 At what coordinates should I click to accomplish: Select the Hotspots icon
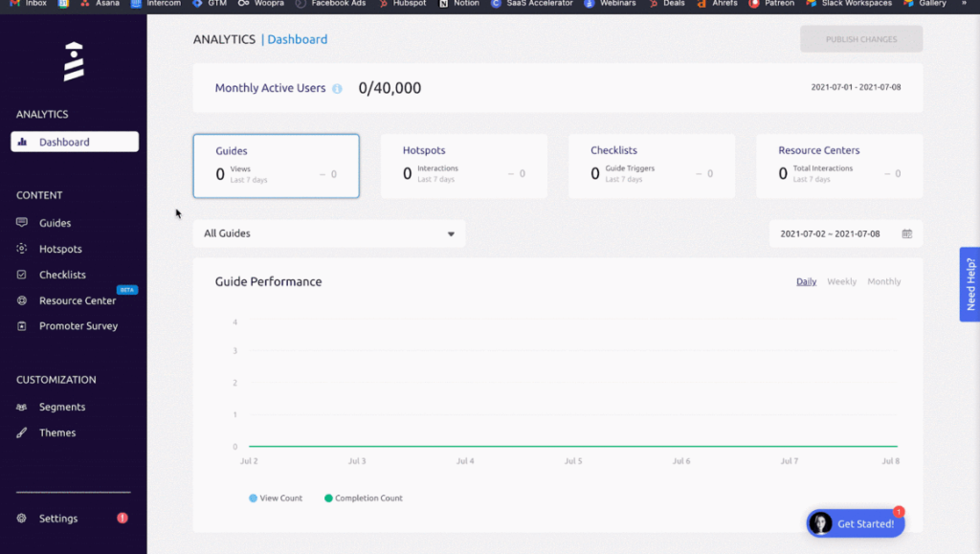pyautogui.click(x=19, y=249)
